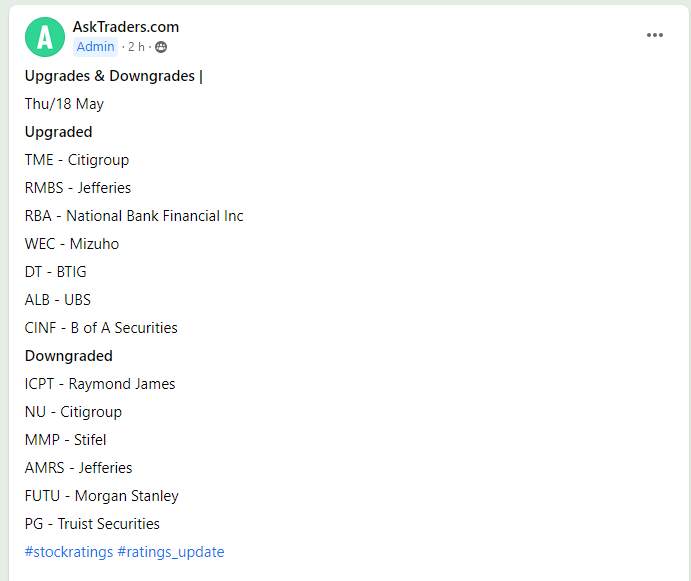This screenshot has width=691, height=581.
Task: Click the AskTraders green avatar icon
Action: coord(44,37)
